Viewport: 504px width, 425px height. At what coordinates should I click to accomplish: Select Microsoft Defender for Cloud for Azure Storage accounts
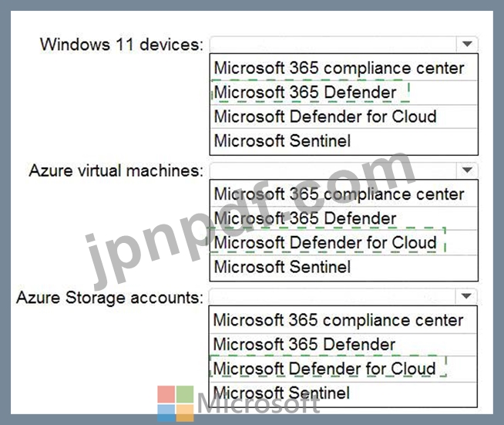(x=343, y=369)
